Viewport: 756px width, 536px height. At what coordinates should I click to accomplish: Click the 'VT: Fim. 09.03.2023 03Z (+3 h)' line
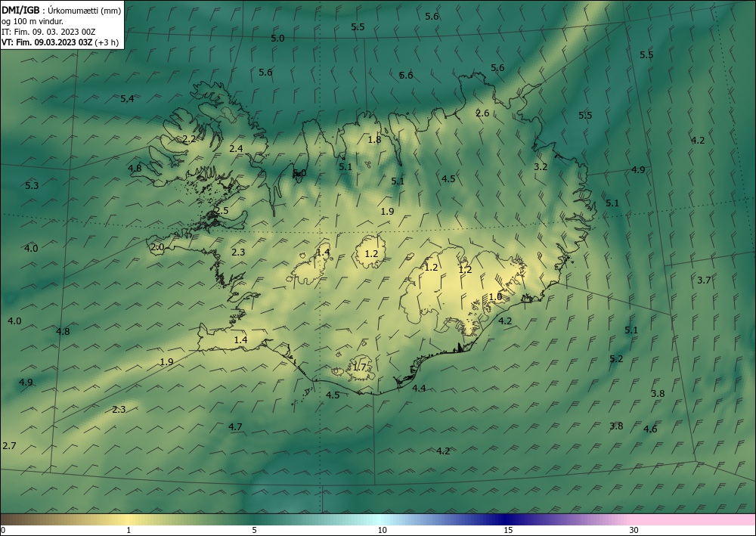pyautogui.click(x=60, y=42)
